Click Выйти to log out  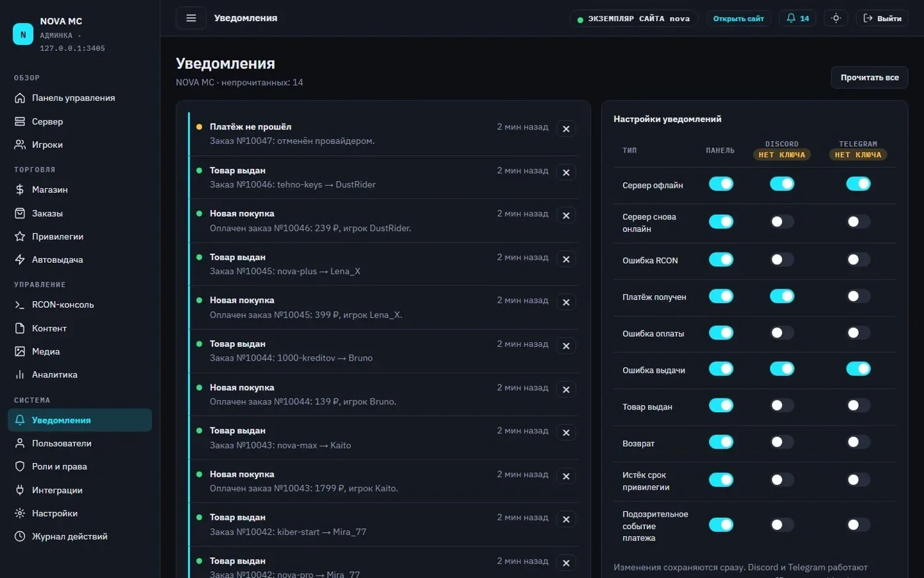(x=882, y=18)
